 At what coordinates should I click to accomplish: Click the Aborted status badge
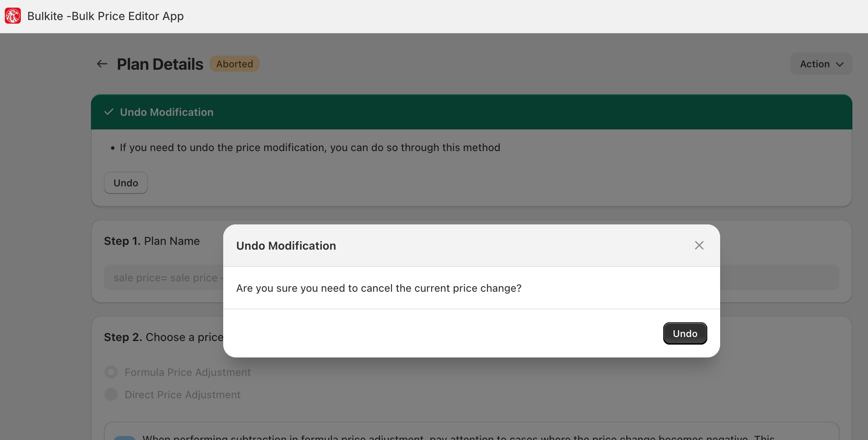pos(234,64)
